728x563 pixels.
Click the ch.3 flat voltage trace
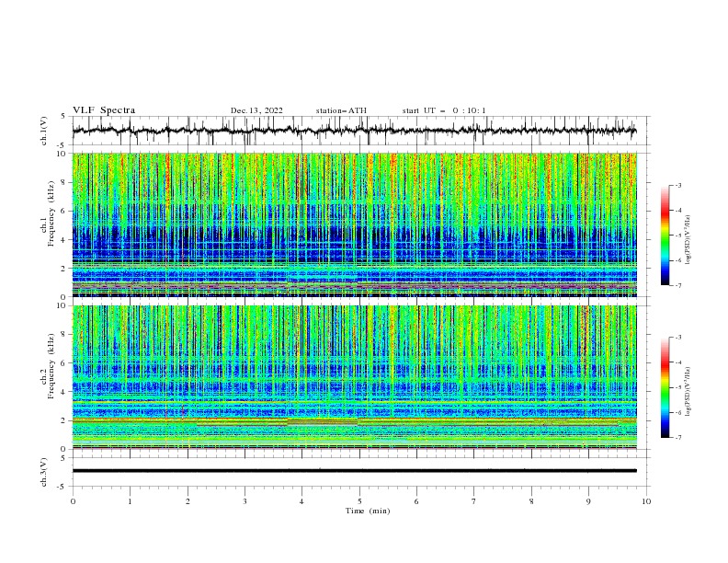[354, 471]
